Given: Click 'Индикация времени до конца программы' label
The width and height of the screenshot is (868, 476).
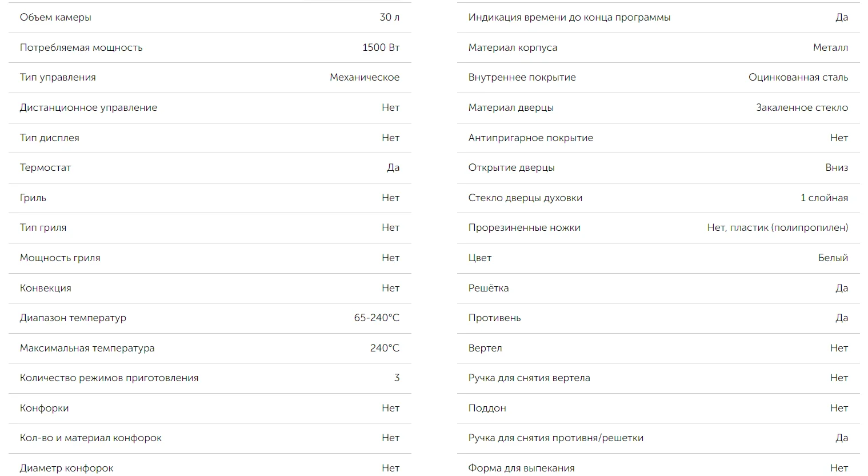Looking at the screenshot, I should [x=570, y=17].
